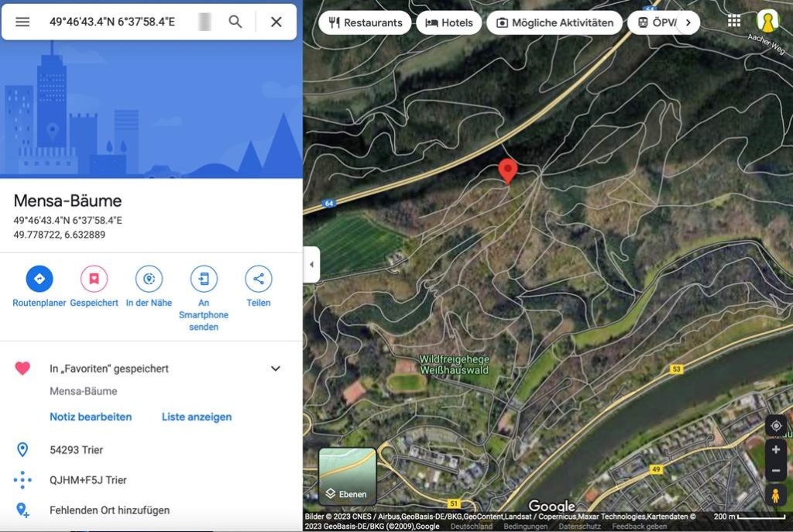Click the search magnifier icon

[235, 22]
